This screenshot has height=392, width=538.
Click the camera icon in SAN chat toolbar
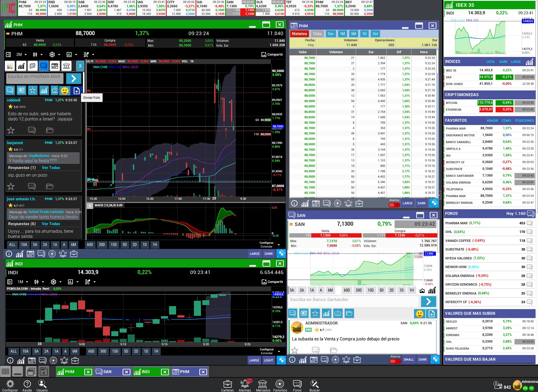(338, 313)
